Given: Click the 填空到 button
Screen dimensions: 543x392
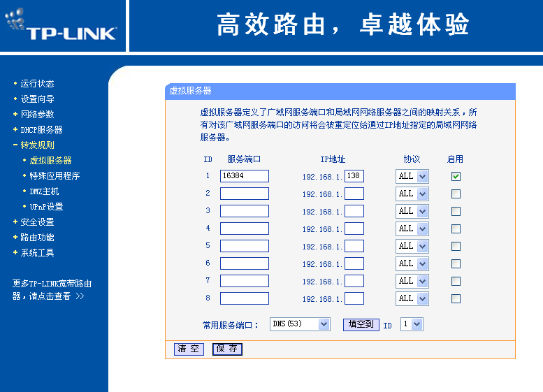Looking at the screenshot, I should [x=361, y=324].
